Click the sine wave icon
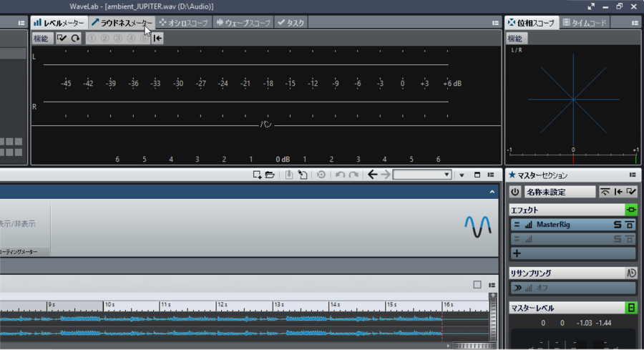Image resolution: width=644 pixels, height=350 pixels. pos(478,226)
